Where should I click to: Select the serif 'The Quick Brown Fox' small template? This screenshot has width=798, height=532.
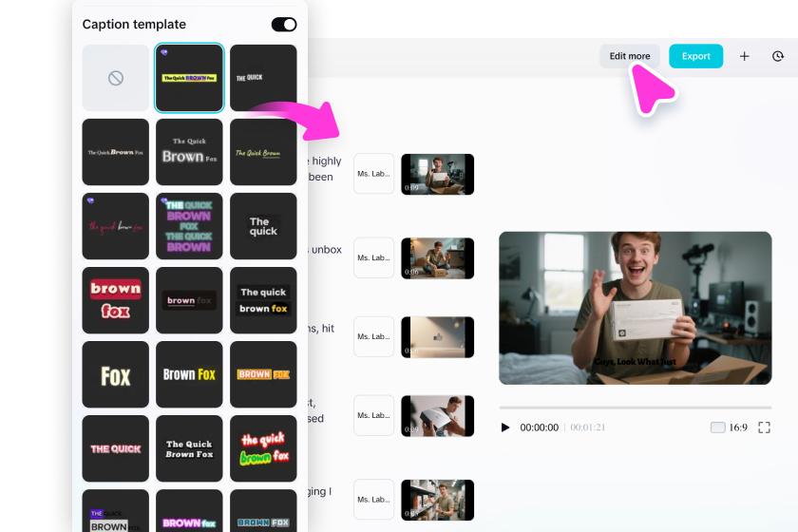[116, 152]
